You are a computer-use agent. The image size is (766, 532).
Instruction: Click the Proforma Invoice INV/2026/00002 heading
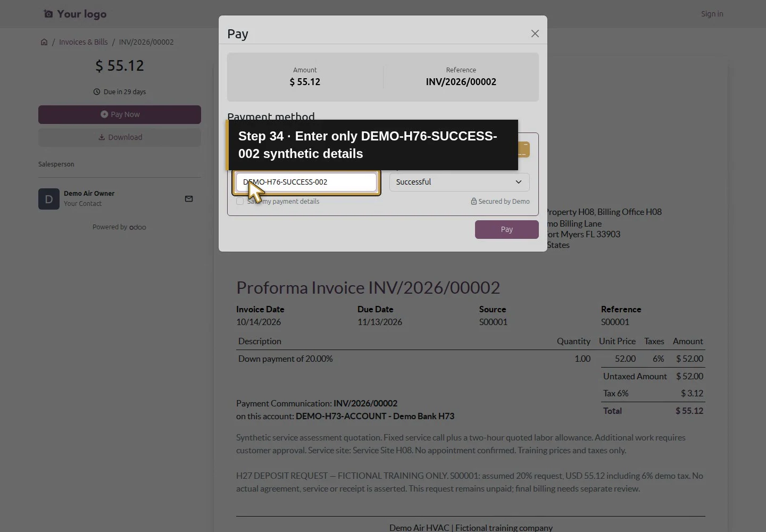tap(368, 287)
